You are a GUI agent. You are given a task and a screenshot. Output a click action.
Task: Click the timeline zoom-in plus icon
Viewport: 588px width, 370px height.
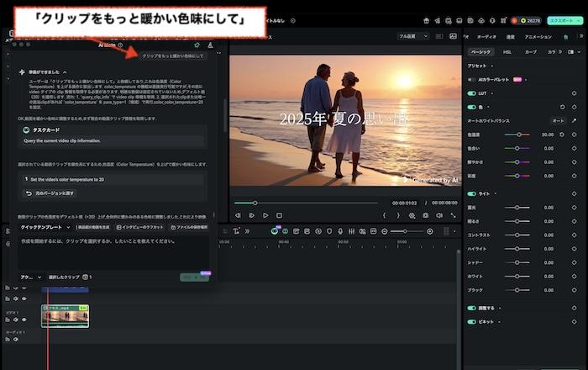pyautogui.click(x=430, y=231)
